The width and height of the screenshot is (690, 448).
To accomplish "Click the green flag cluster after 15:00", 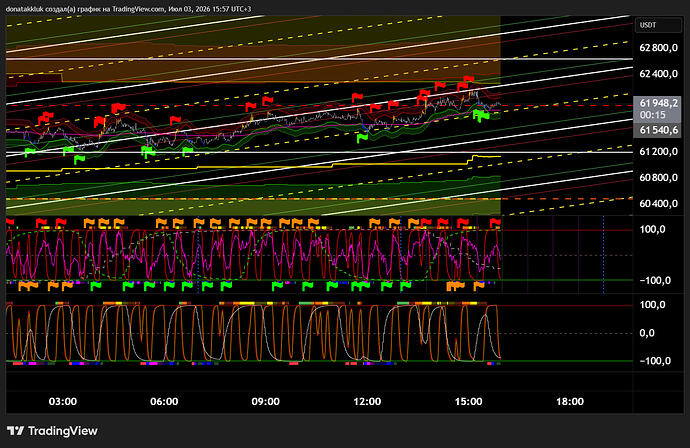I will 481,116.
